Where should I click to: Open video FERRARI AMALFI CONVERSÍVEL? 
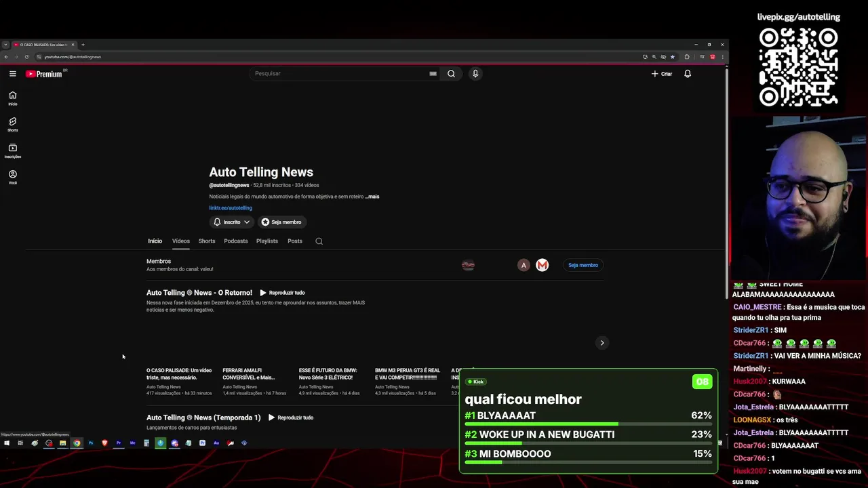249,374
